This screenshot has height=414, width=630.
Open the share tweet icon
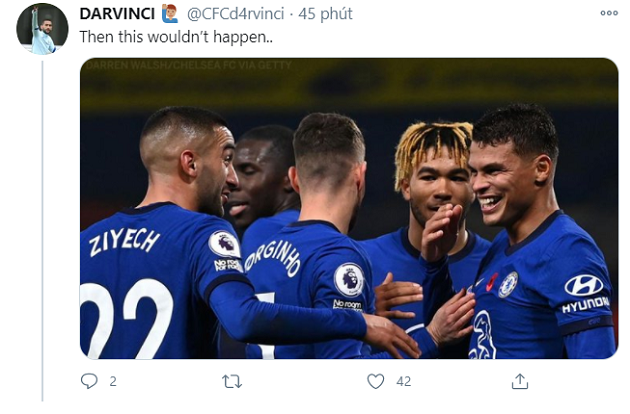click(519, 381)
